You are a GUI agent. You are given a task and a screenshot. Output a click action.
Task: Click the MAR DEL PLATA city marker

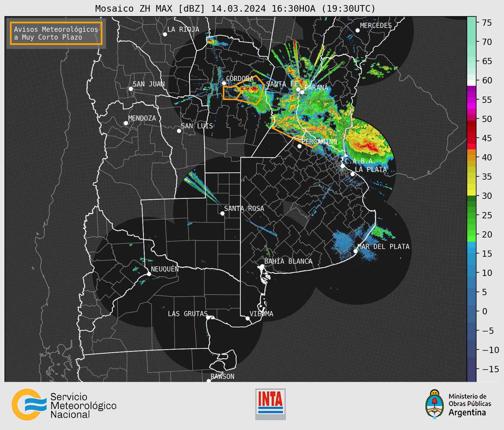[x=356, y=251]
